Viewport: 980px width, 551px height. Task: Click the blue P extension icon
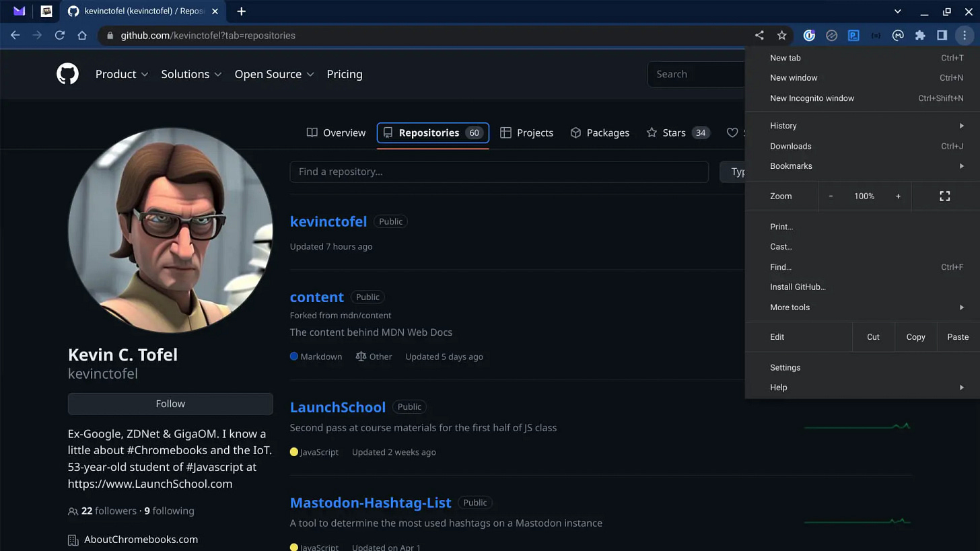tap(853, 35)
